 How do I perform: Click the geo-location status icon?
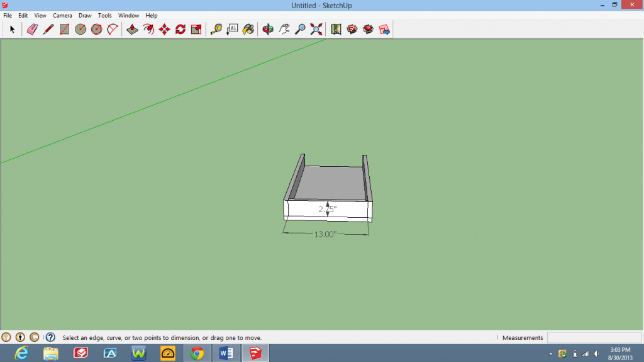[x=6, y=337]
